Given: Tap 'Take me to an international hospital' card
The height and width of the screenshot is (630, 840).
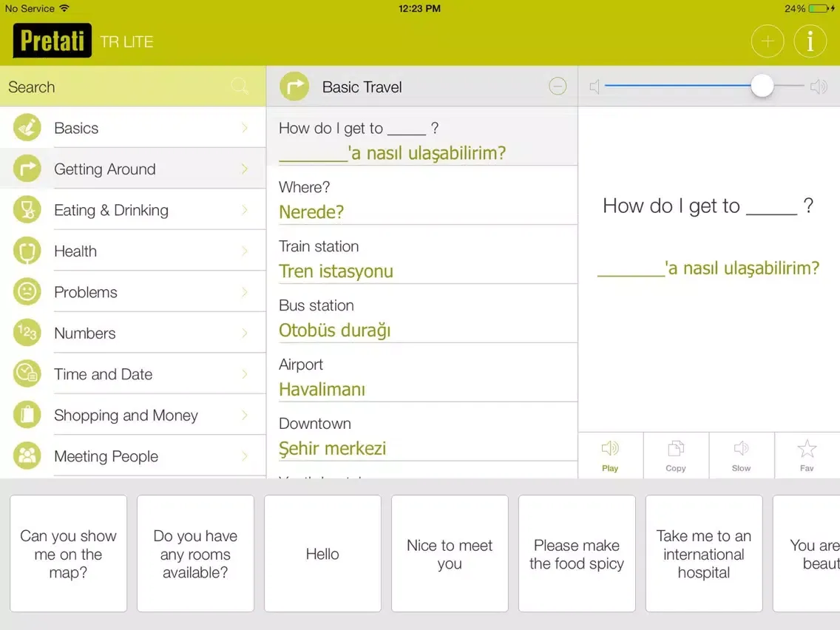Looking at the screenshot, I should pyautogui.click(x=703, y=553).
